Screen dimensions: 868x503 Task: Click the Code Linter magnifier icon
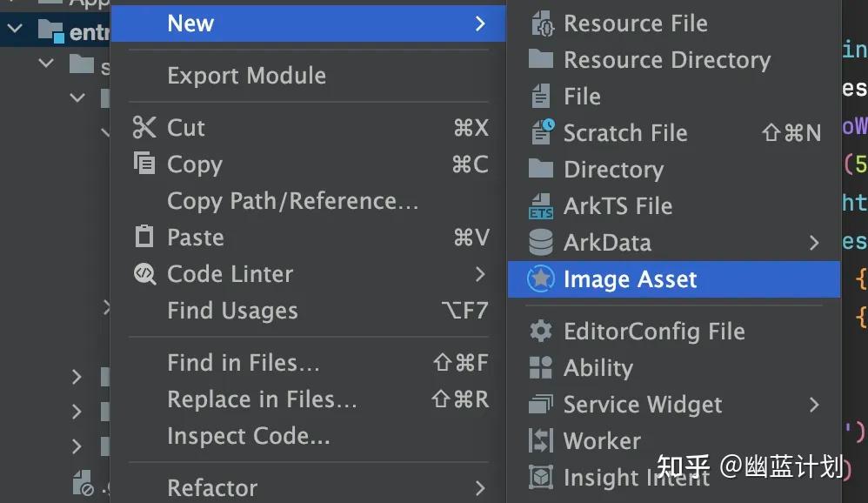pos(144,273)
